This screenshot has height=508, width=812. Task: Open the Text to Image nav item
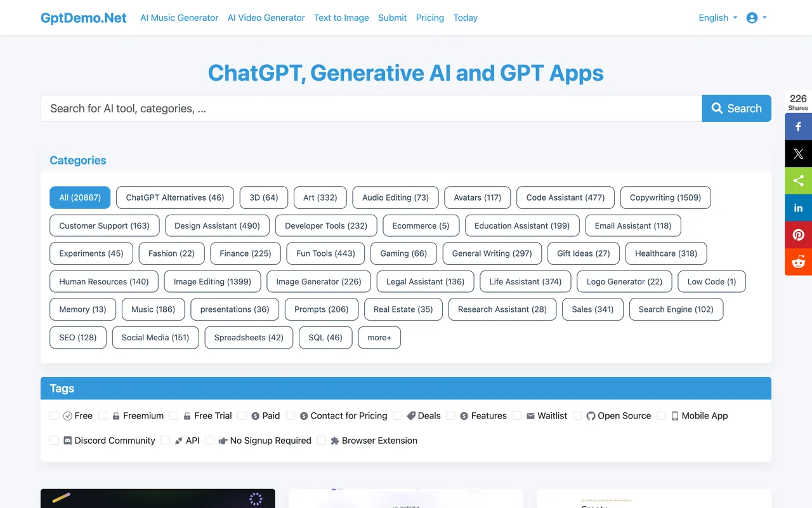tap(341, 18)
